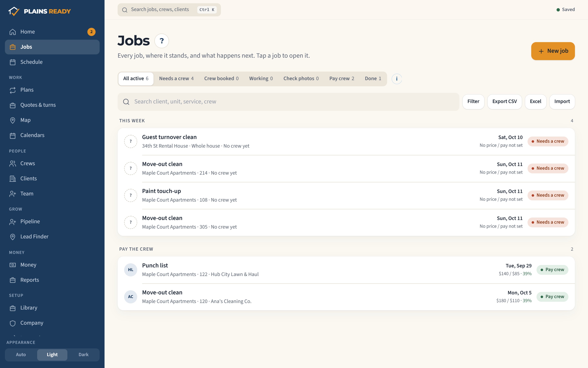Click the Ctrl K shortcut hint

coord(207,10)
